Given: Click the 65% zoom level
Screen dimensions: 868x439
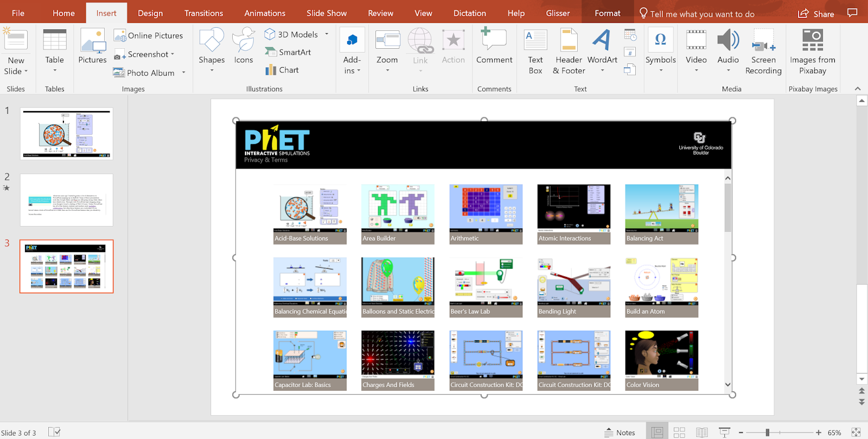Looking at the screenshot, I should tap(834, 432).
